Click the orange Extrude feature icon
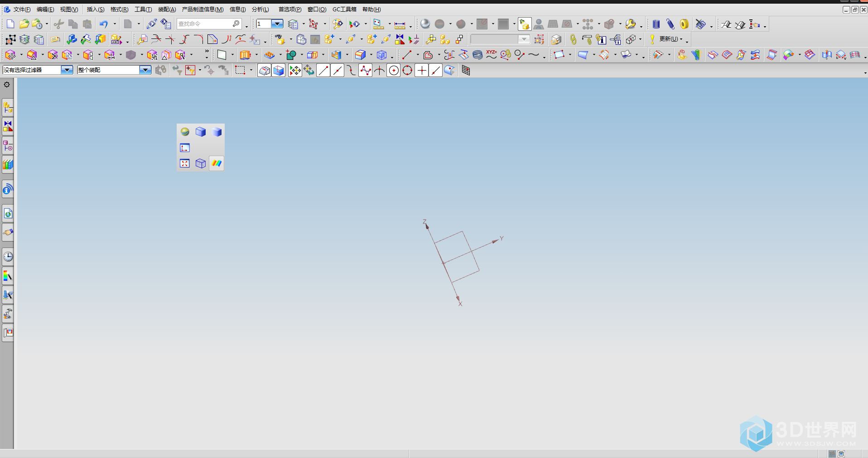This screenshot has height=458, width=868. [245, 55]
